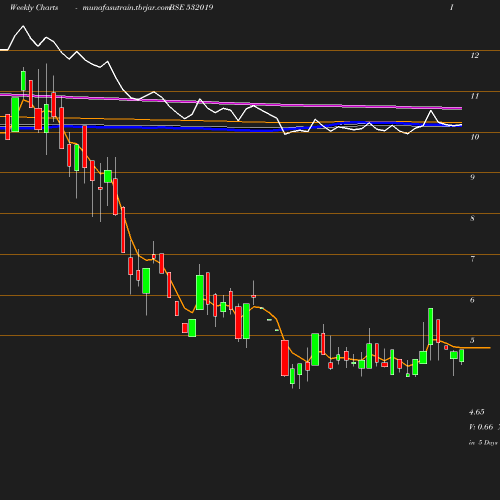500x500 pixels.
Task: Click the price axis label '8'
Action: [x=472, y=218]
